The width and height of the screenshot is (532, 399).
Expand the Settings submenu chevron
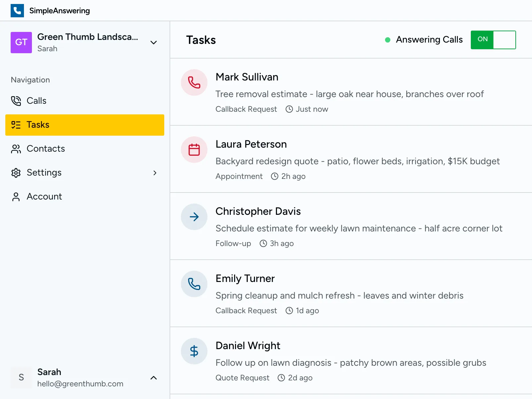155,173
